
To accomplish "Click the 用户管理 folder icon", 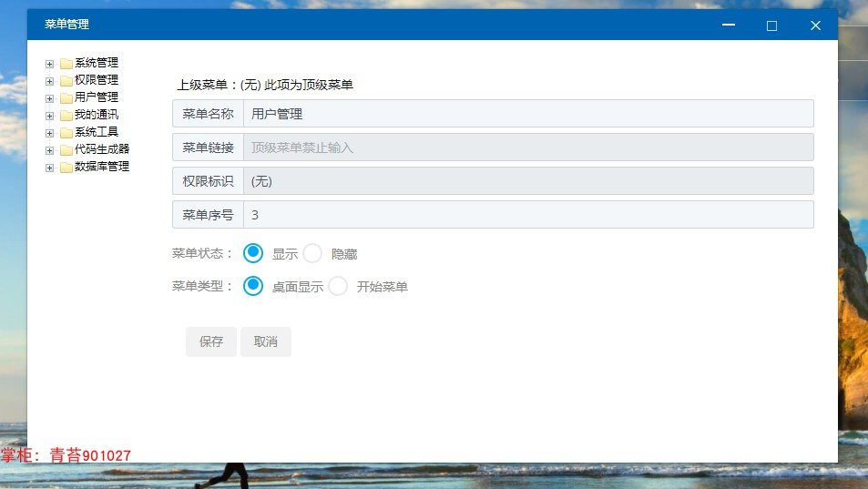I will pos(66,98).
